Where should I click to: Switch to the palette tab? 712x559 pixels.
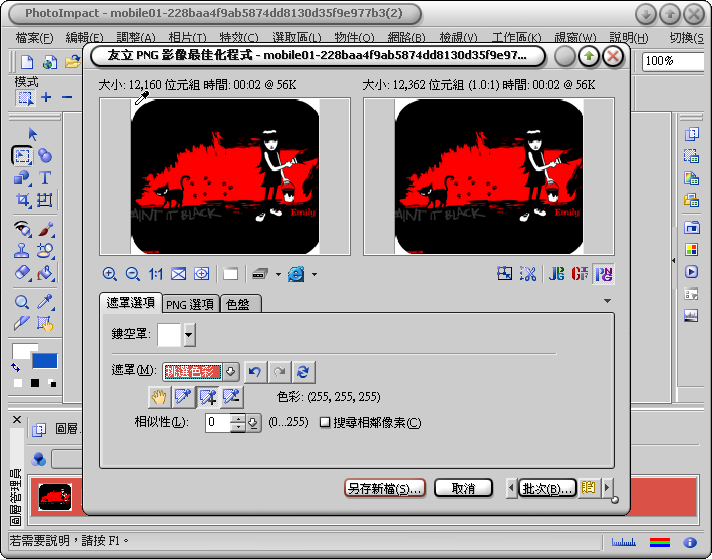coord(240,304)
